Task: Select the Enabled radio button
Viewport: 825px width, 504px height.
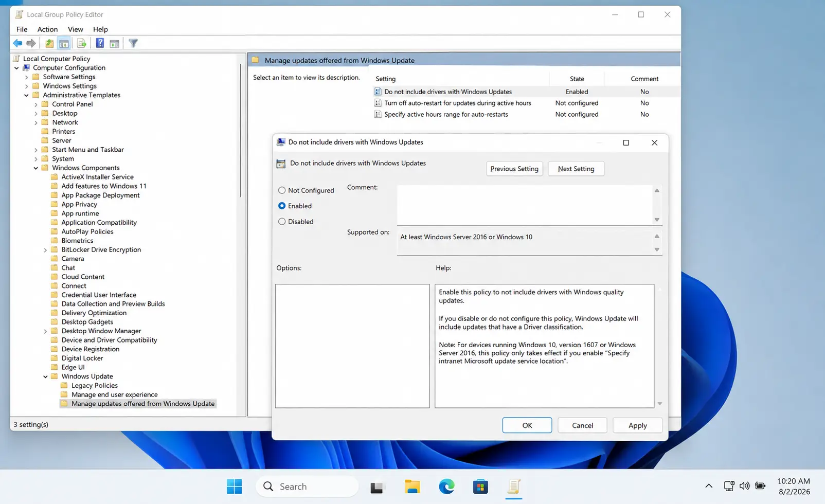Action: point(282,206)
